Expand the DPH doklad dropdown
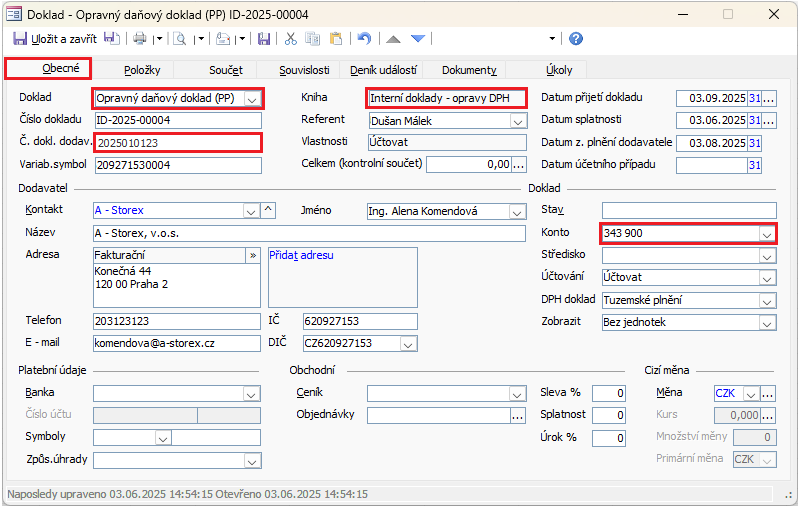 [x=767, y=301]
